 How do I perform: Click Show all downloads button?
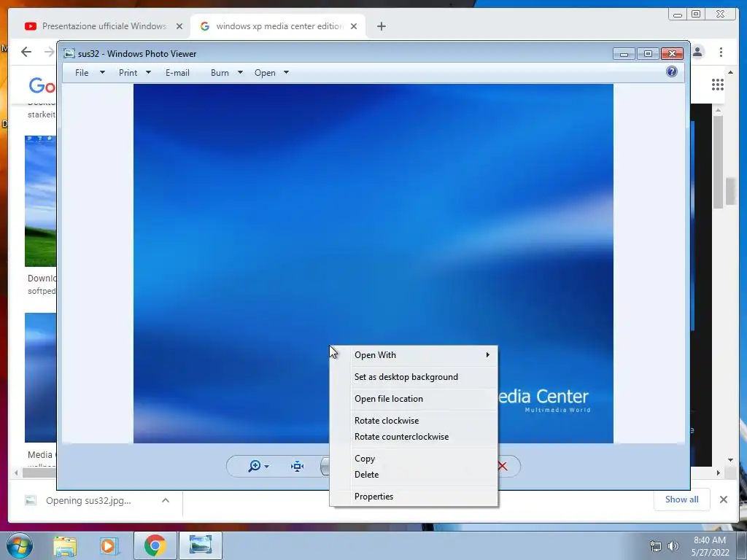point(682,499)
